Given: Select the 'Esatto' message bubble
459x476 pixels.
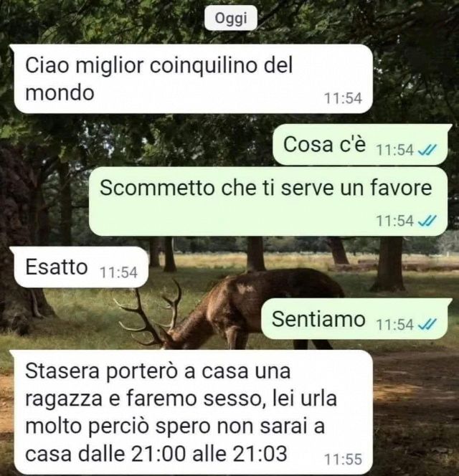Looking at the screenshot, I should click(81, 267).
